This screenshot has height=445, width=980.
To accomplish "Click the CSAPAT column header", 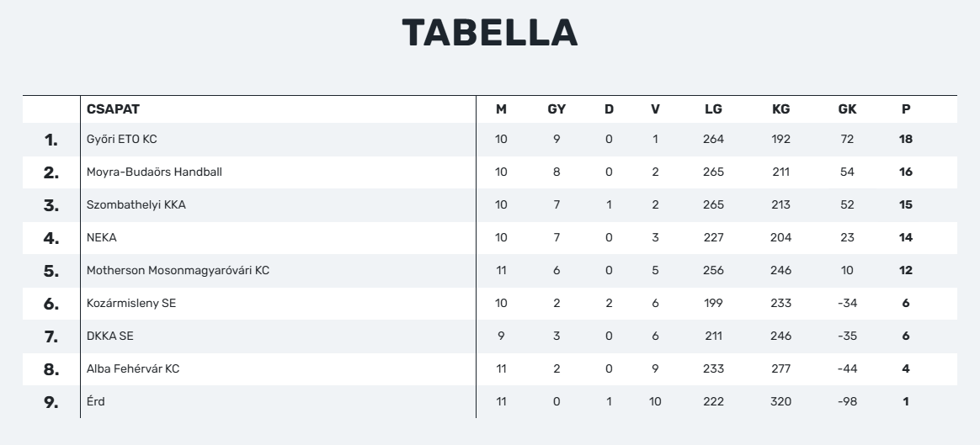I will tap(113, 109).
